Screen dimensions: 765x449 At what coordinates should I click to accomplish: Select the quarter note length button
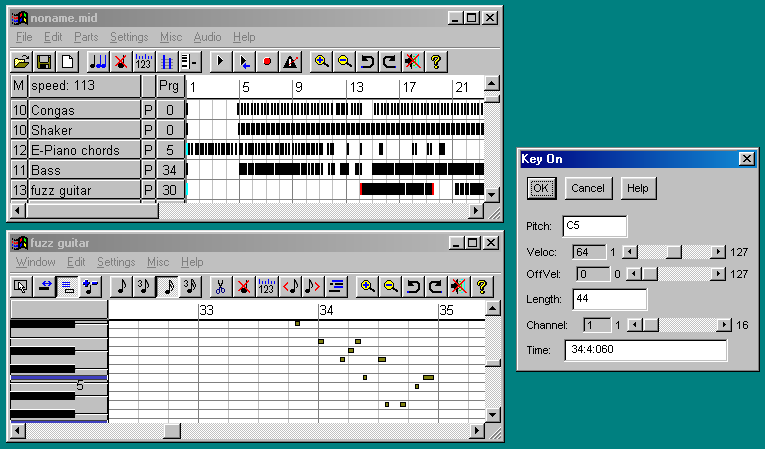pyautogui.click(x=122, y=286)
